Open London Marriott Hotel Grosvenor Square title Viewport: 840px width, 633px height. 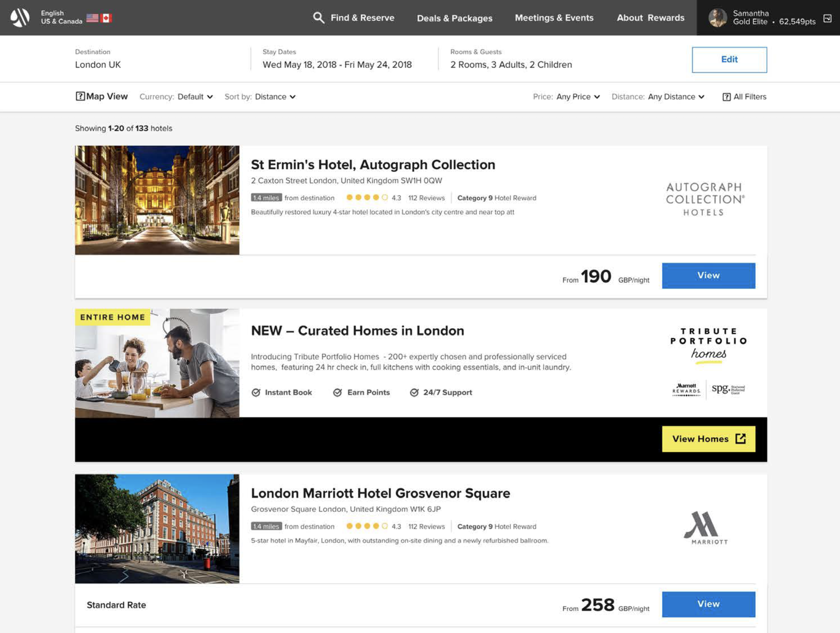(380, 493)
